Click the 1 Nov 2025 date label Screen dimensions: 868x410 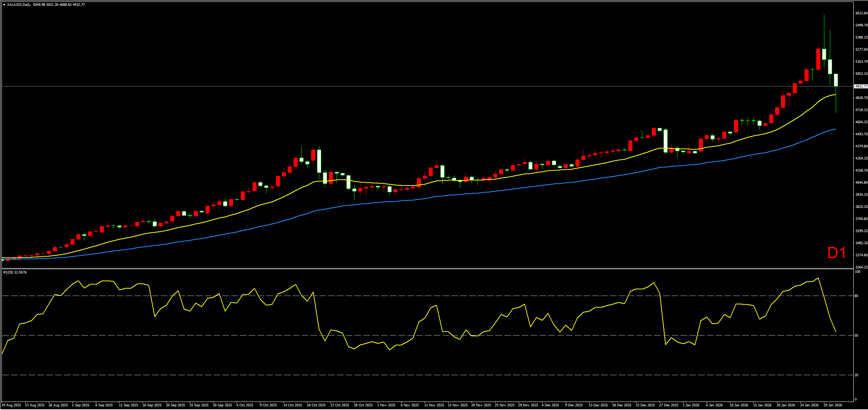click(x=386, y=405)
